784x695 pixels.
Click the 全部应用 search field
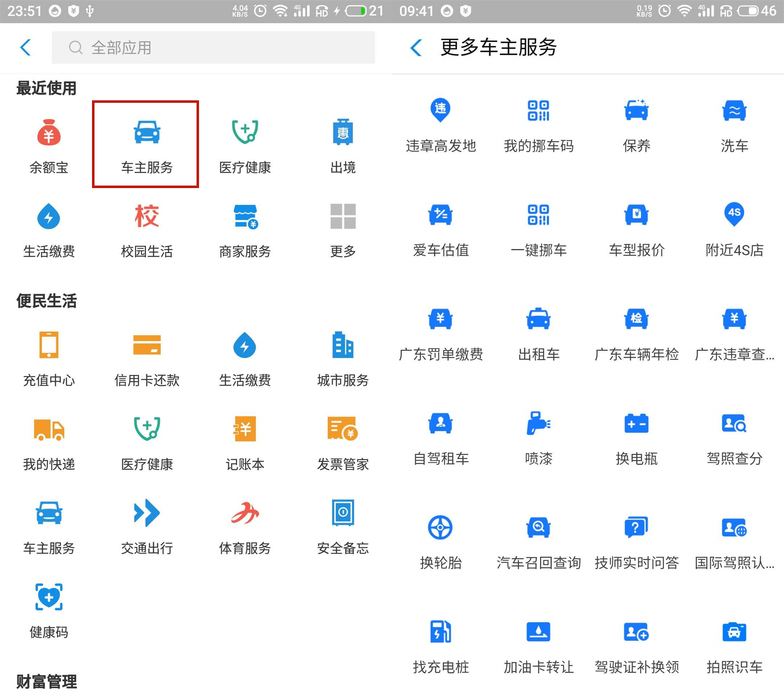213,48
